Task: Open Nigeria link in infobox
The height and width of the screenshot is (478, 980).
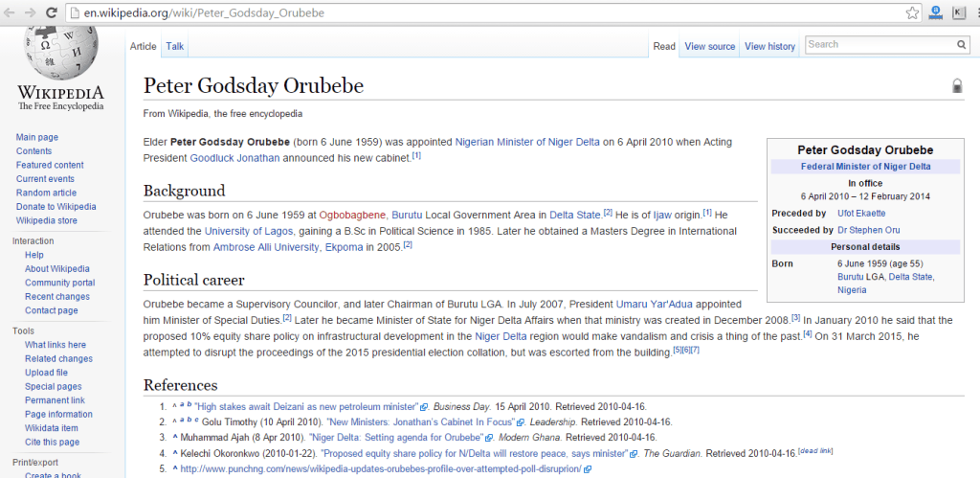Action: pos(852,289)
